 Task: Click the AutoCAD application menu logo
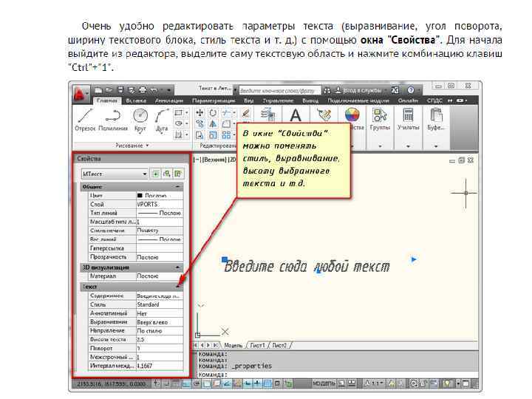coord(79,93)
